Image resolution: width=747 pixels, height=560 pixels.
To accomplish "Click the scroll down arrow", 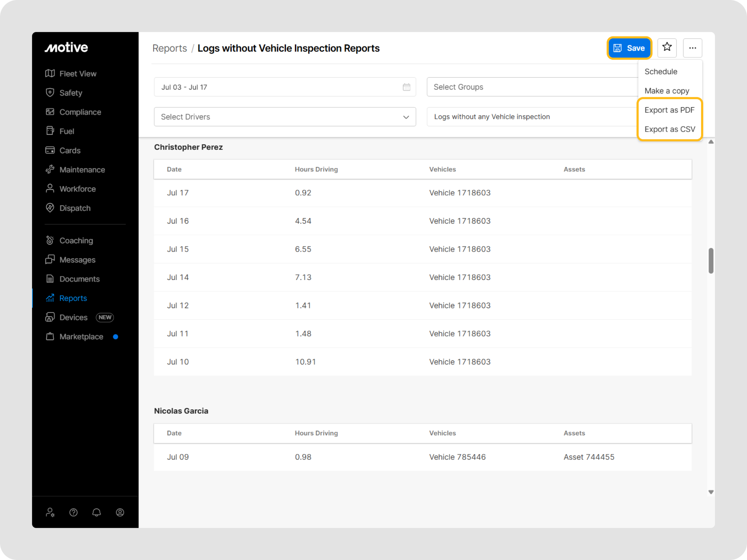I will (711, 492).
